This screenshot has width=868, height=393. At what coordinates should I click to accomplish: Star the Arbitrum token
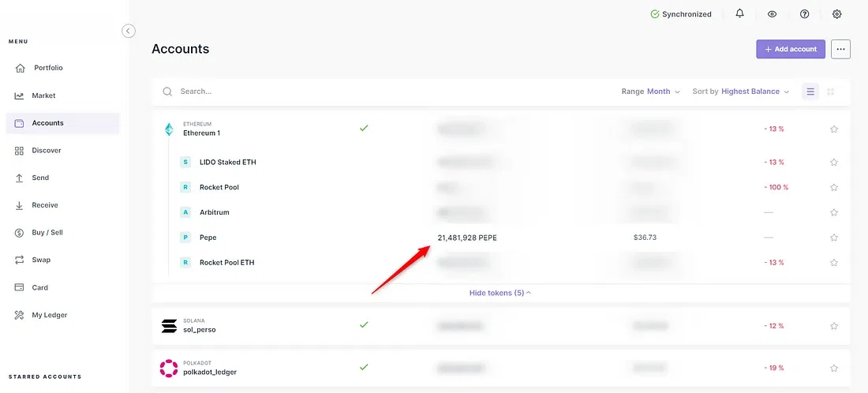click(x=834, y=212)
